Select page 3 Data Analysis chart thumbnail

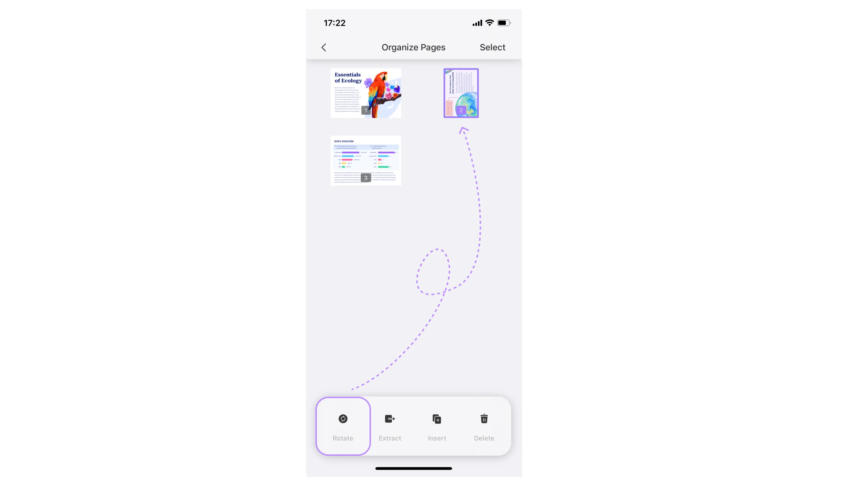coord(365,160)
